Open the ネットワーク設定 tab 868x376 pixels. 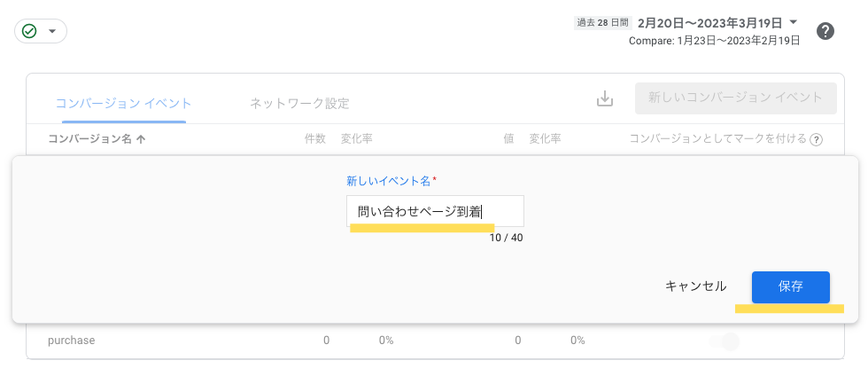(299, 103)
